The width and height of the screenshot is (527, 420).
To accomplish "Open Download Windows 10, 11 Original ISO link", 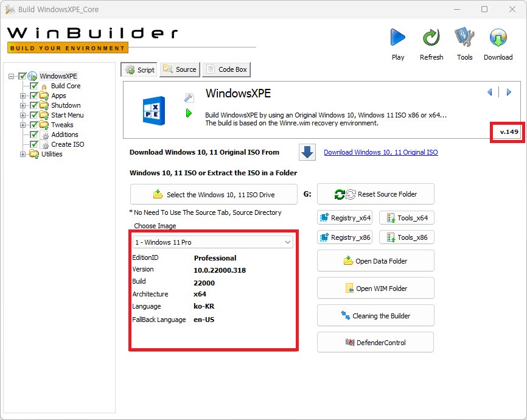I will click(x=381, y=152).
